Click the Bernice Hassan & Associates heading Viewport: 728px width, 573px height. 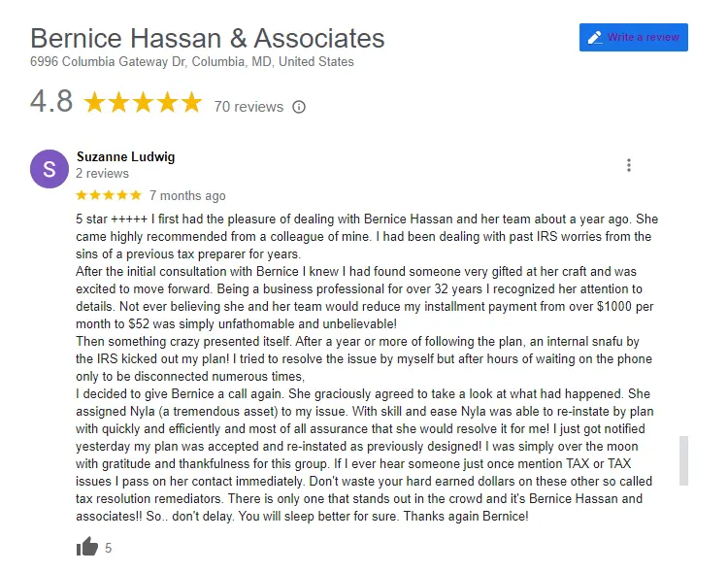tap(208, 38)
